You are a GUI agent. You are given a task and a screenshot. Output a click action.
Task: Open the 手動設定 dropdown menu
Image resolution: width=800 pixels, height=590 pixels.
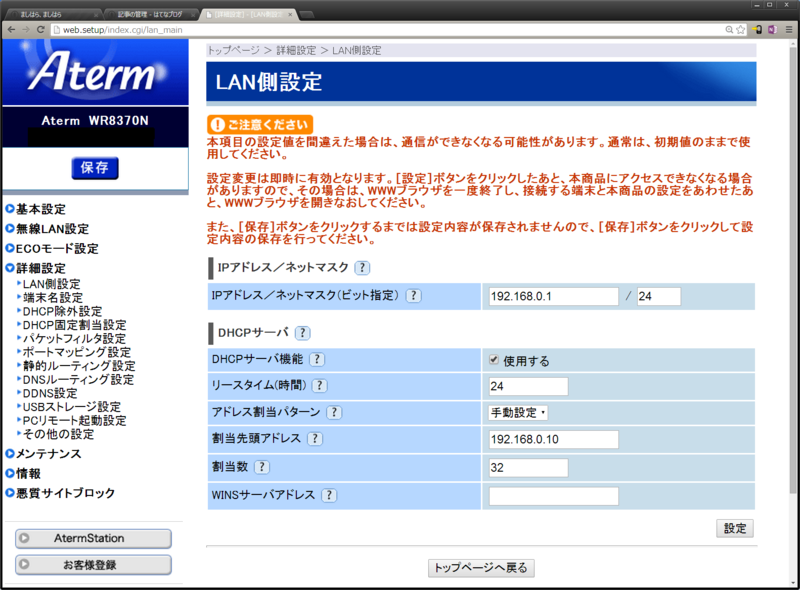(518, 412)
